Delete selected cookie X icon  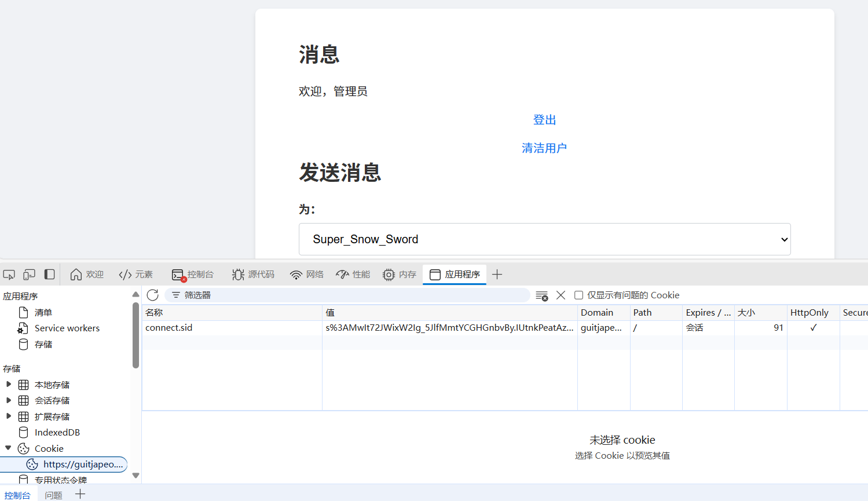click(x=561, y=295)
